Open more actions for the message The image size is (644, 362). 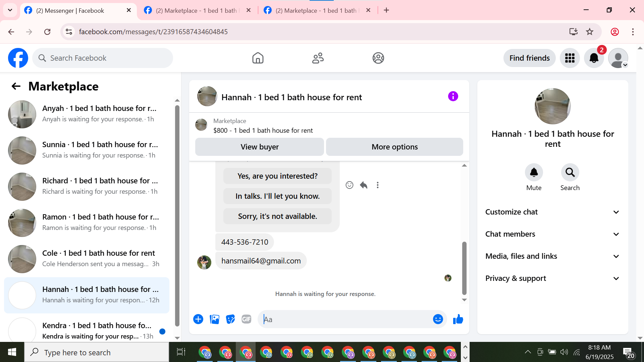[x=378, y=185]
